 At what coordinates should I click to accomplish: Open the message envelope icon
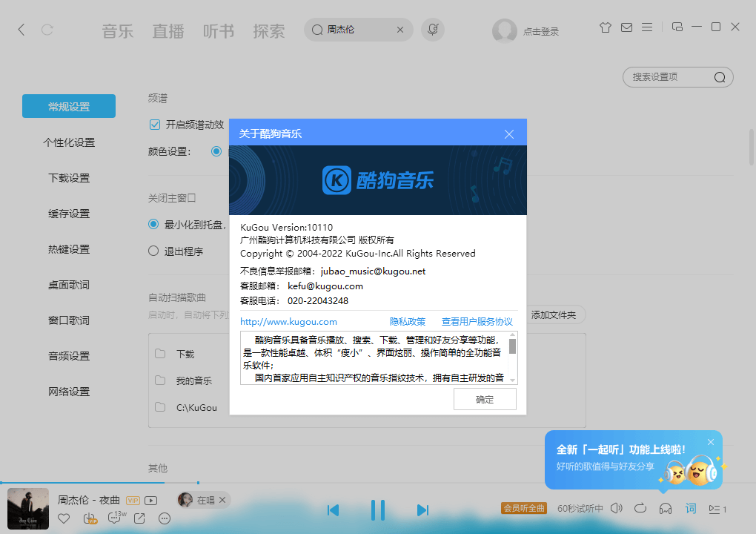[626, 28]
